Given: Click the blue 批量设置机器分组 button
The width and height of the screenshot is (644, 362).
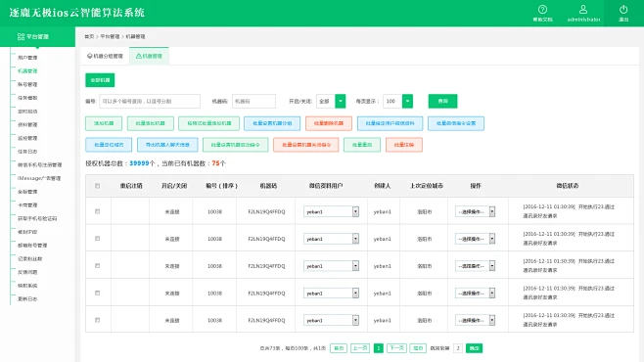Looking at the screenshot, I should (x=272, y=123).
